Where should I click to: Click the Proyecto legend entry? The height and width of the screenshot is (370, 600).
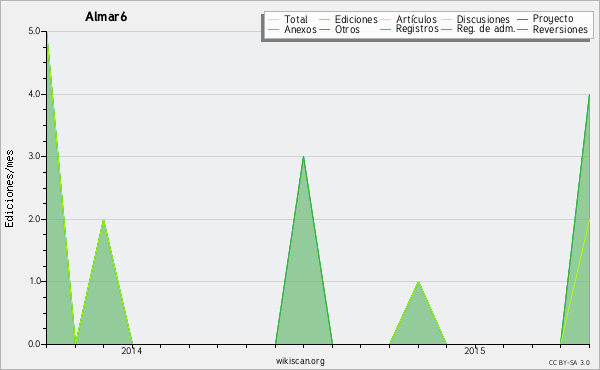[x=545, y=19]
